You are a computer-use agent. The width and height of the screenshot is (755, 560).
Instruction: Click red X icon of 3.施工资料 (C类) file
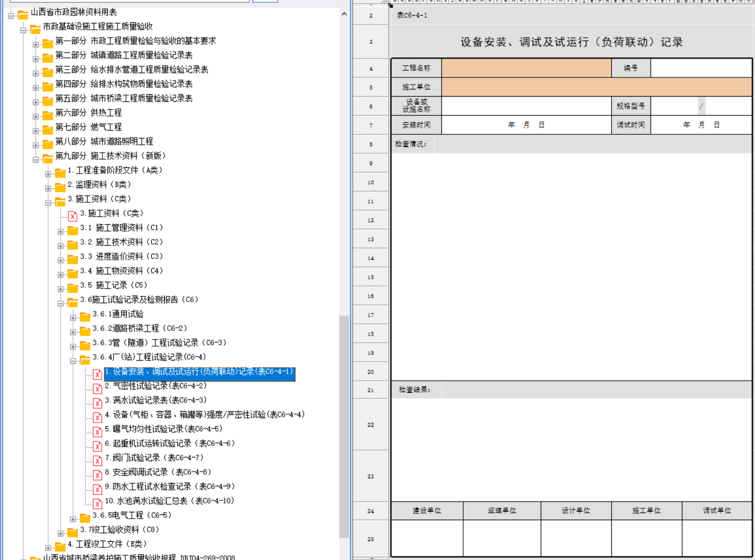coord(73,215)
